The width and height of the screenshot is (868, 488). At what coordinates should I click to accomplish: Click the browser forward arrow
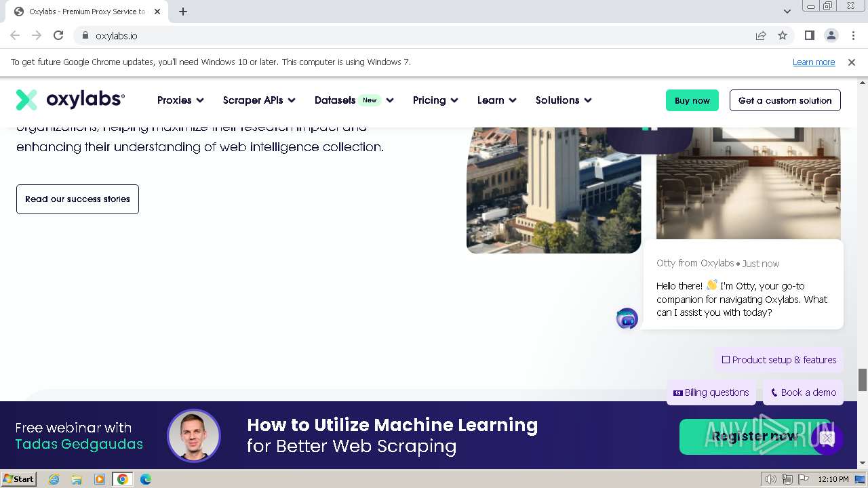(37, 35)
